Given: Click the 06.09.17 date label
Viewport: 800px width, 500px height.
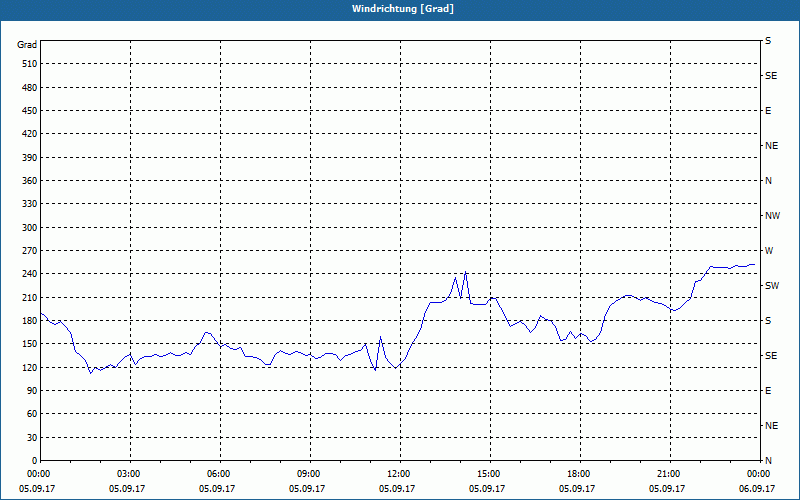Looking at the screenshot, I should click(x=757, y=489).
